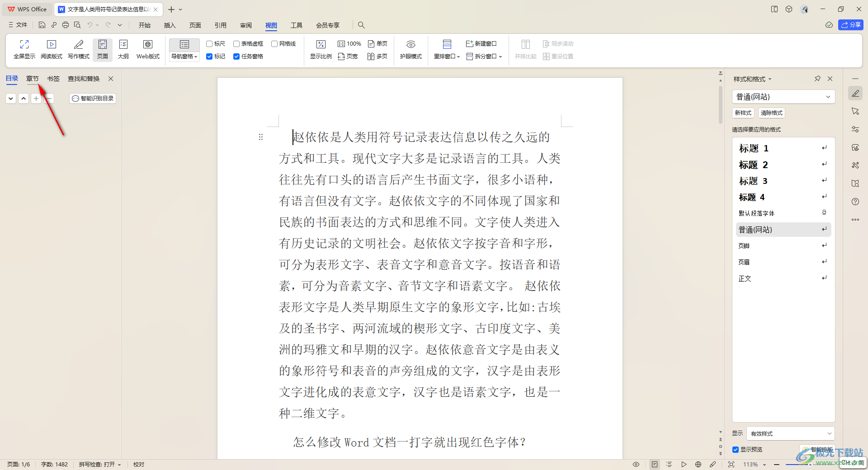Switch to Web layout view
Screen dimensions: 868x470
point(148,50)
